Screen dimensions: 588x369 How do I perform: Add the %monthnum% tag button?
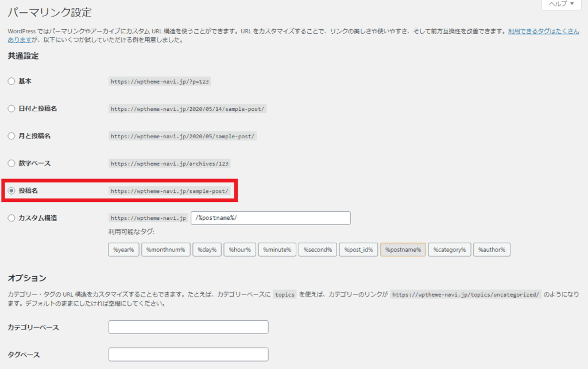(x=166, y=250)
